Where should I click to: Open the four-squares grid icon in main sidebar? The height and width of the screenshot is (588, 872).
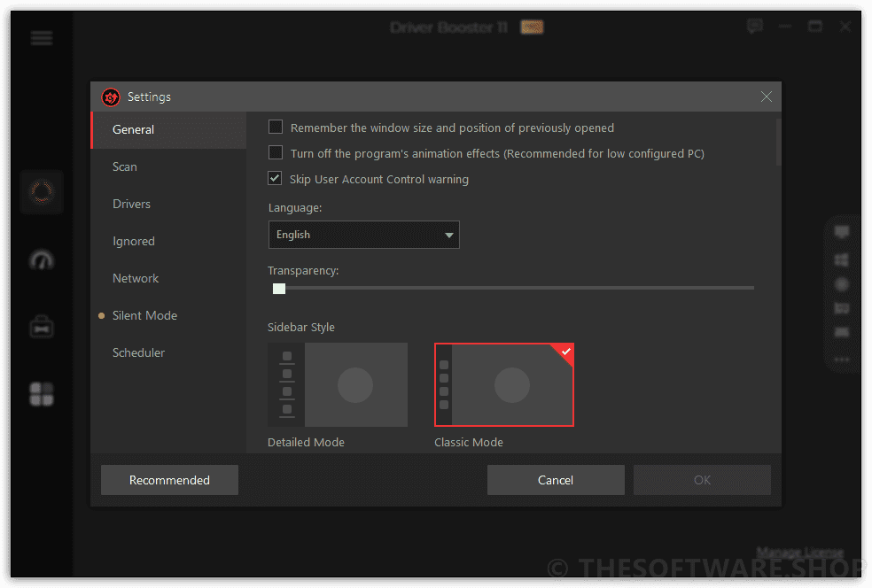pos(42,394)
